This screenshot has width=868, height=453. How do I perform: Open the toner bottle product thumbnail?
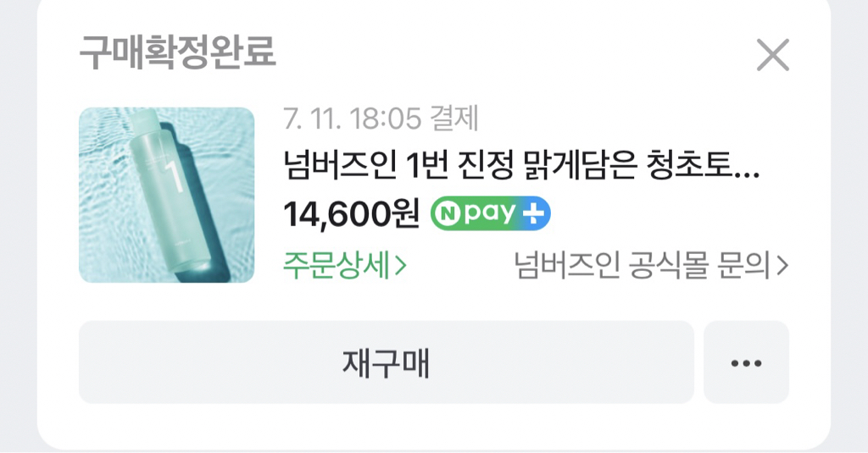[167, 196]
